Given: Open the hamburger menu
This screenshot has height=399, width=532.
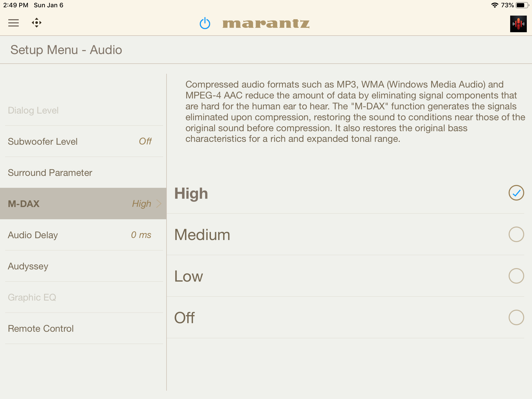Looking at the screenshot, I should [14, 23].
